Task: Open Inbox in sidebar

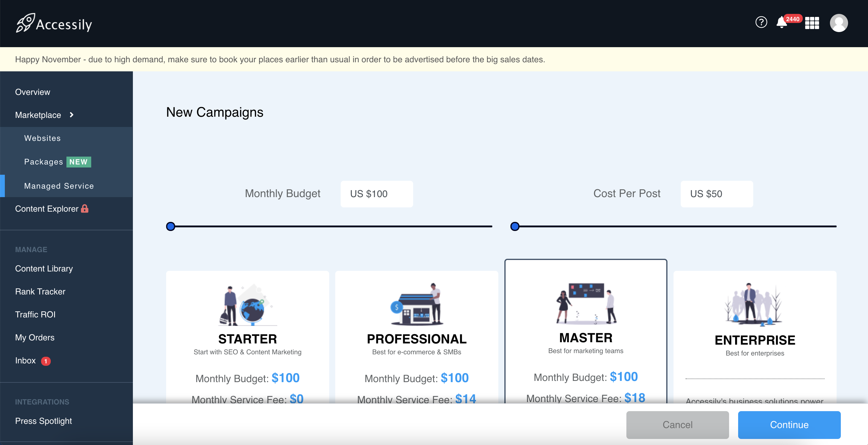Action: pos(25,361)
